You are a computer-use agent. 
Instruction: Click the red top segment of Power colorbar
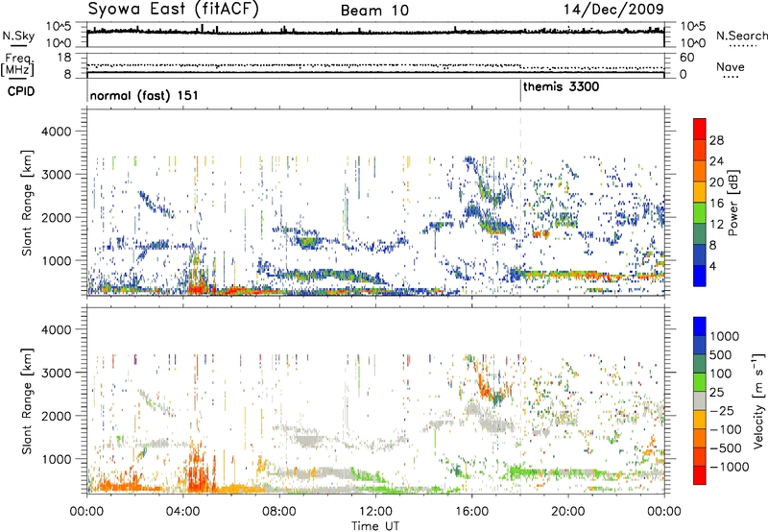(x=700, y=129)
